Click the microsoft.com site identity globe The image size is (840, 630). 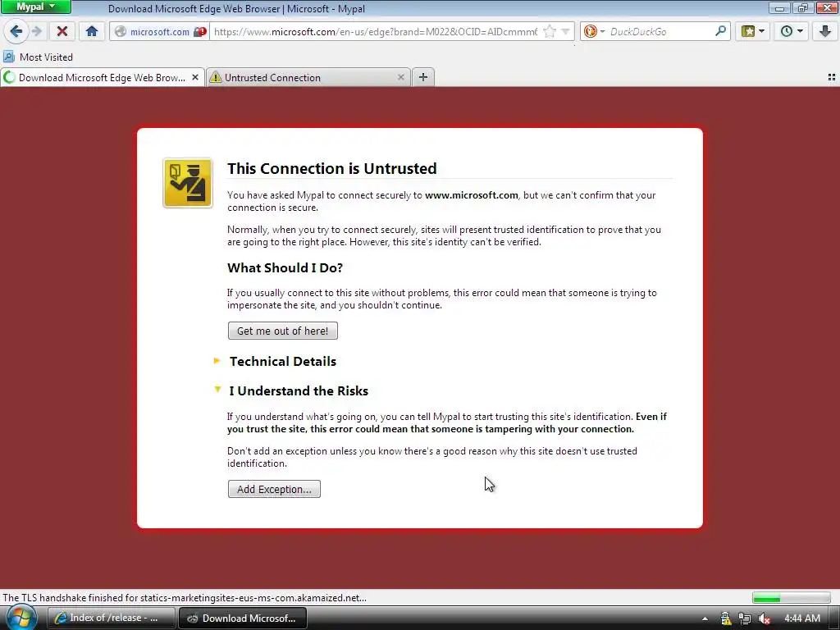(121, 32)
